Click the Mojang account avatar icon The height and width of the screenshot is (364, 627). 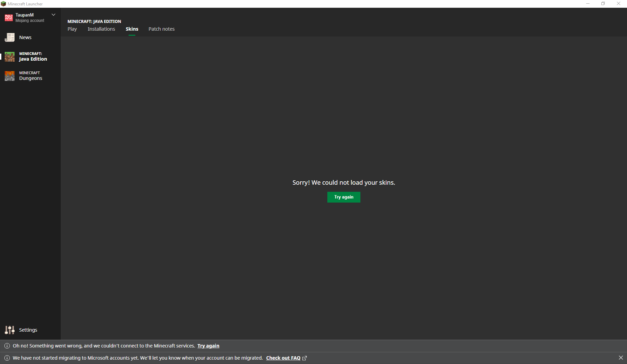click(x=9, y=18)
